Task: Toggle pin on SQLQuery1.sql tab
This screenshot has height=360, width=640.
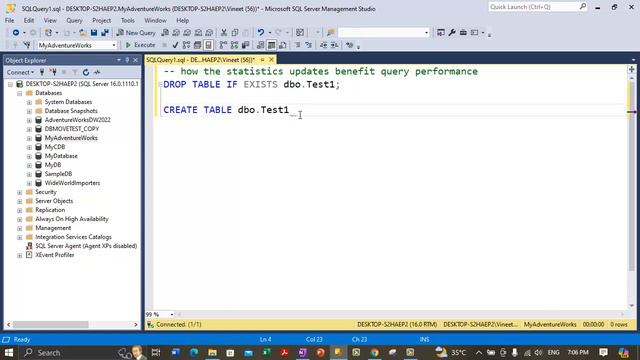Action: (x=262, y=60)
